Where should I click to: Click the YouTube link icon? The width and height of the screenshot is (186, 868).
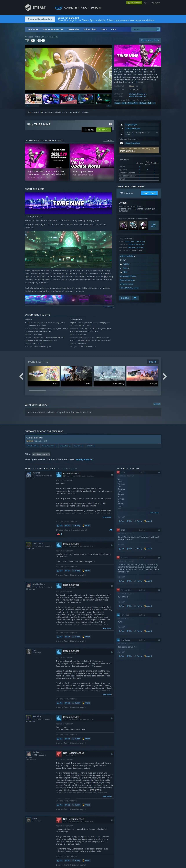coord(121,264)
